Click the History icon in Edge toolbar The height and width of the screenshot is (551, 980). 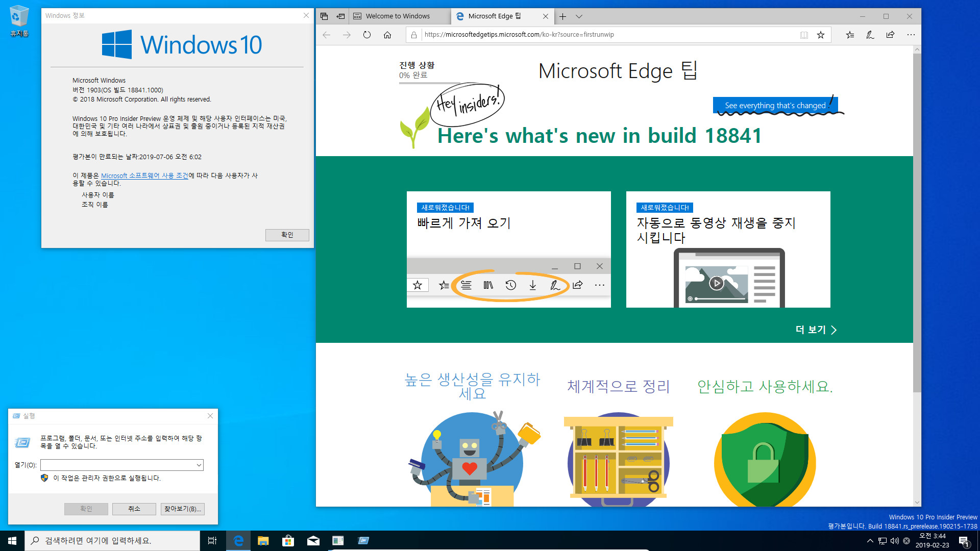point(510,285)
